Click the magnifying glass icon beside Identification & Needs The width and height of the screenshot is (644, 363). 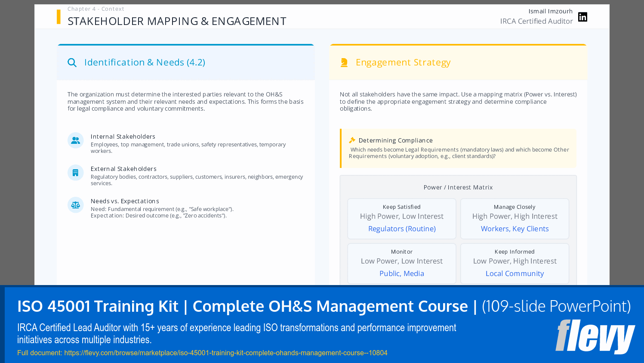[x=72, y=62]
